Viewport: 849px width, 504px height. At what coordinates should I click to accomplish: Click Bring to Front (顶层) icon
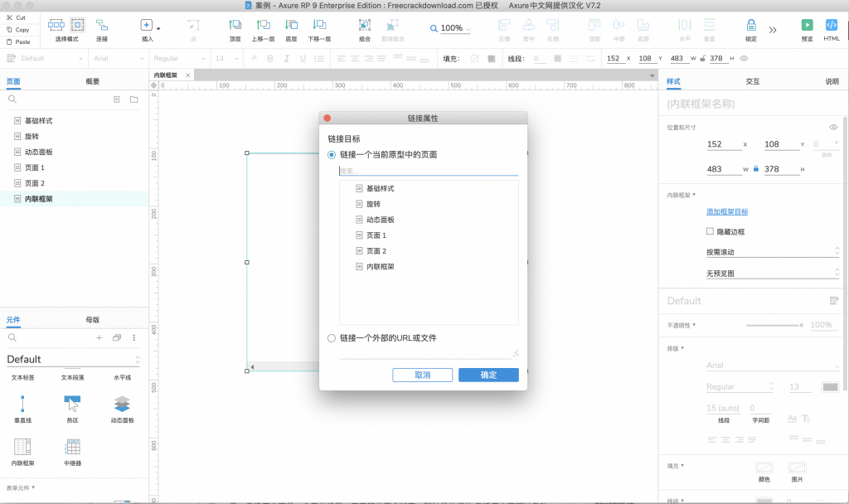pos(235,26)
